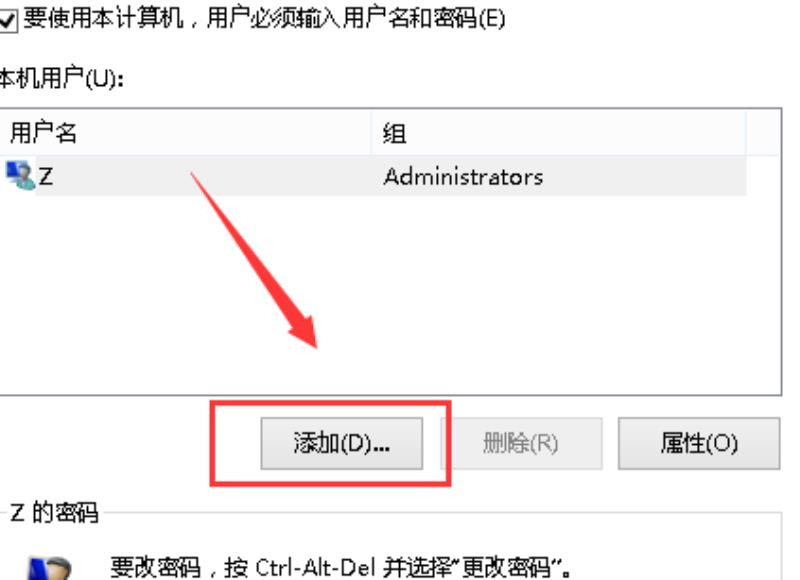Click the Z 的密码 group heading

pos(54,512)
